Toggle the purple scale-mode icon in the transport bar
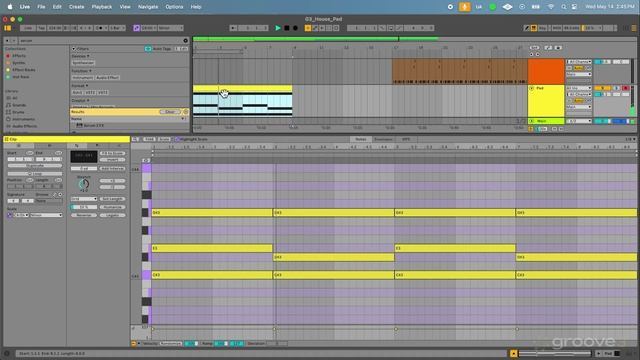 pyautogui.click(x=136, y=28)
